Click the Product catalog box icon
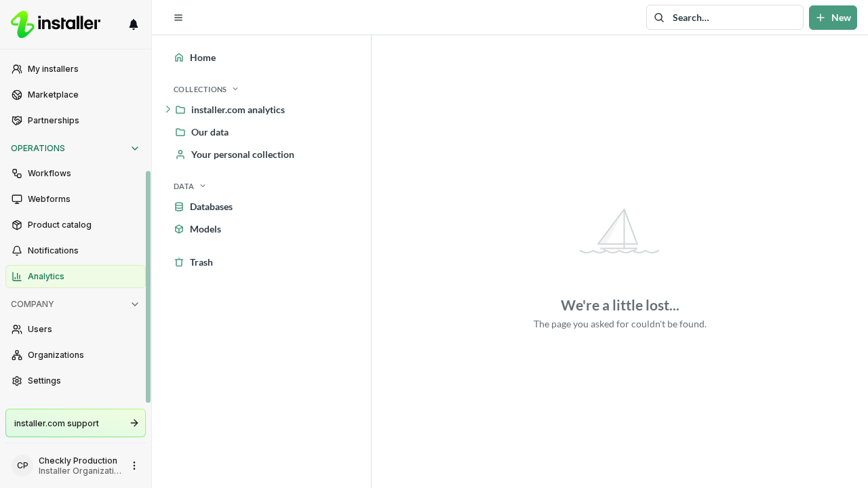The width and height of the screenshot is (868, 488). pyautogui.click(x=17, y=225)
